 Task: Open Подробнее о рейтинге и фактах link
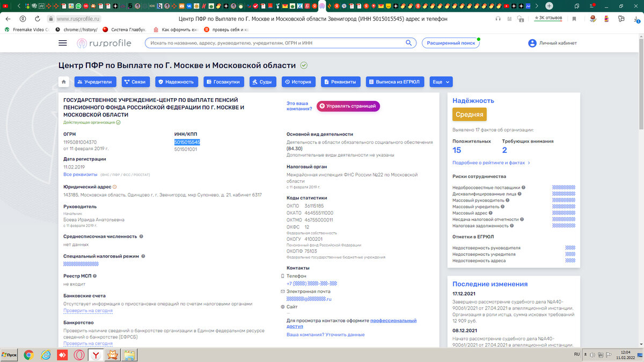tap(491, 162)
